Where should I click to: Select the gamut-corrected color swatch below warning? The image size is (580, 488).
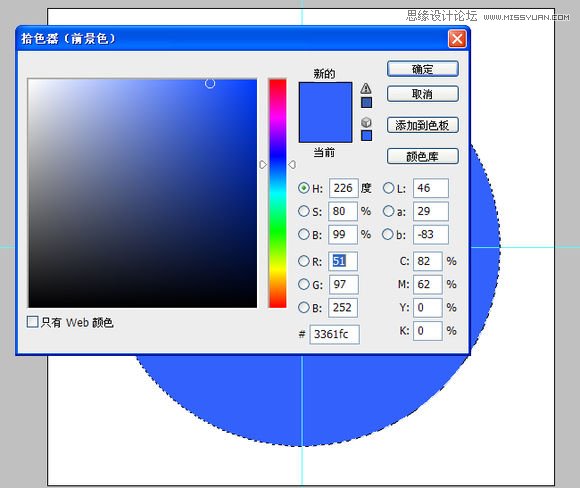click(x=366, y=102)
